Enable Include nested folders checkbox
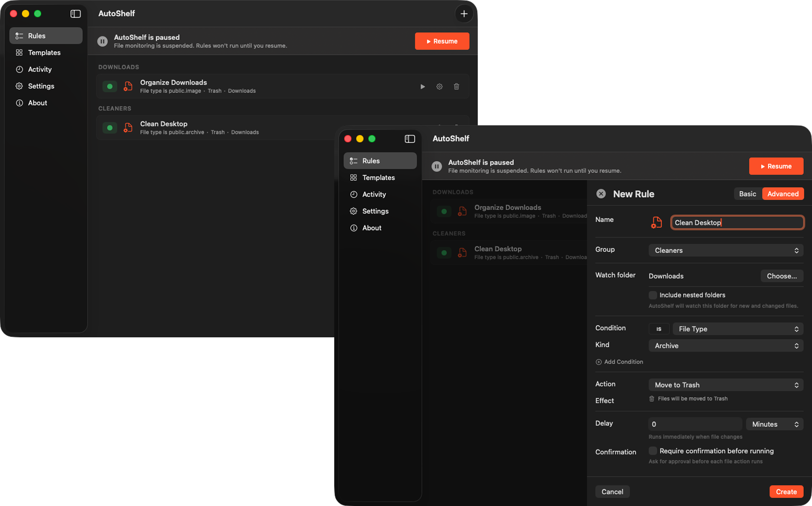The image size is (812, 506). 653,295
